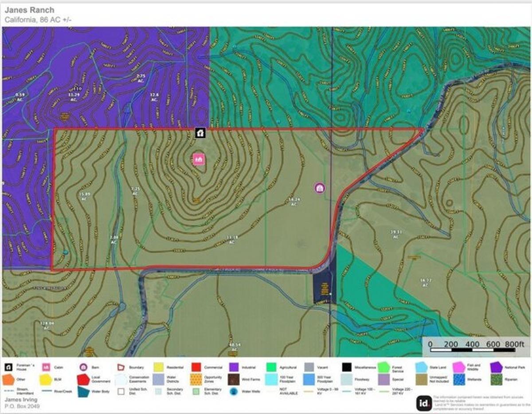
Task: Click the Cabin icon in the legend
Action: pos(45,367)
